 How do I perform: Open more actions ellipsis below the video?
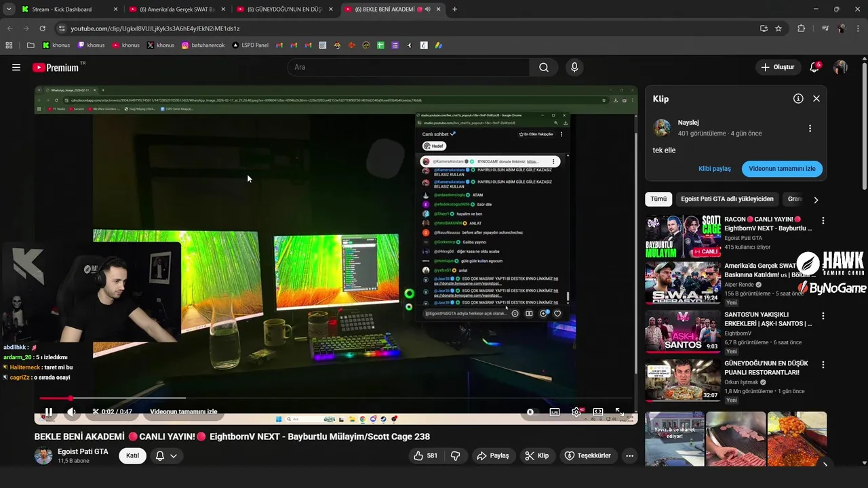tap(629, 455)
